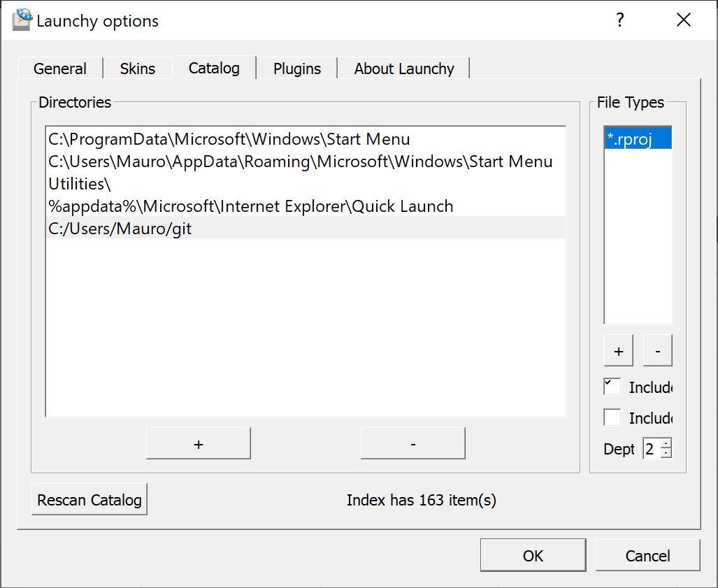
Task: Select the C:/Users/Mauro/git directory
Action: coord(306,228)
